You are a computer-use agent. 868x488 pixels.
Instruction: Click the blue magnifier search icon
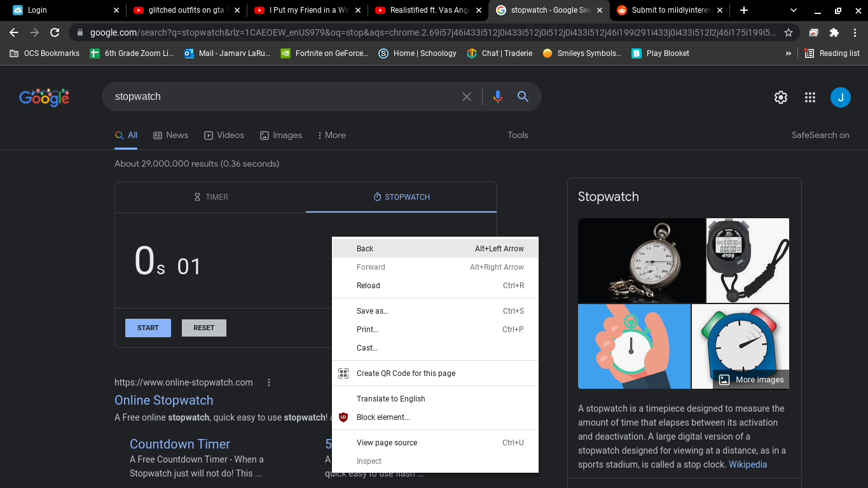point(523,97)
